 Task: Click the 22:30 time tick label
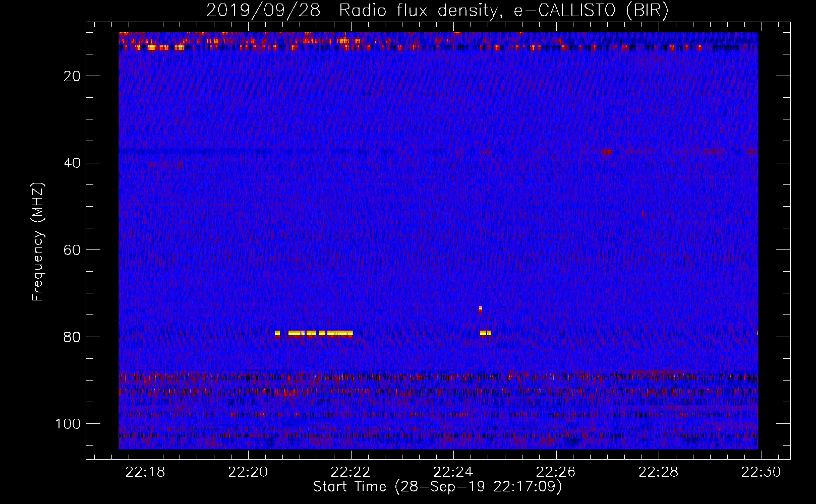point(761,472)
